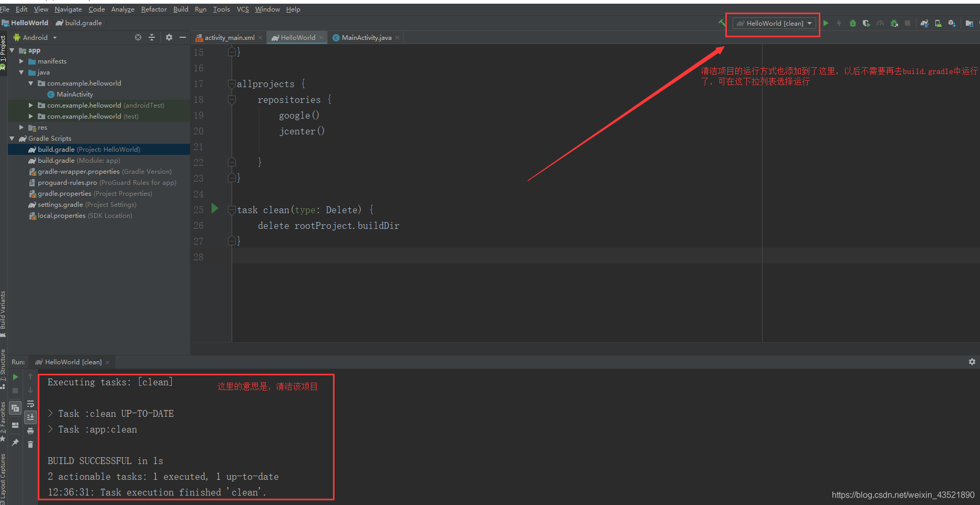Open Project Structure icon in toolbar
The height and width of the screenshot is (505, 980).
click(x=969, y=23)
